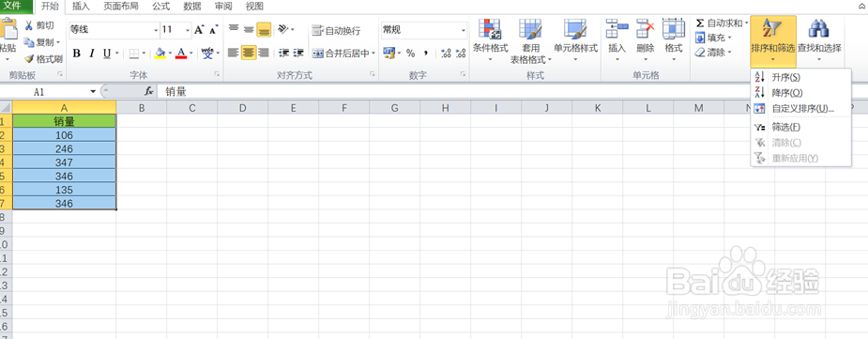The image size is (868, 339).
Task: Open the cell Format (格式) menu
Action: click(x=674, y=39)
